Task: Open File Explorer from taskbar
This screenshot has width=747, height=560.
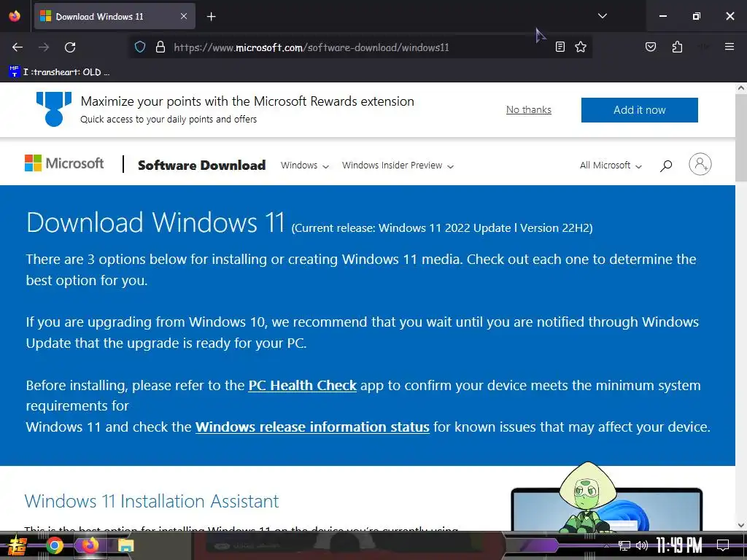Action: click(125, 545)
